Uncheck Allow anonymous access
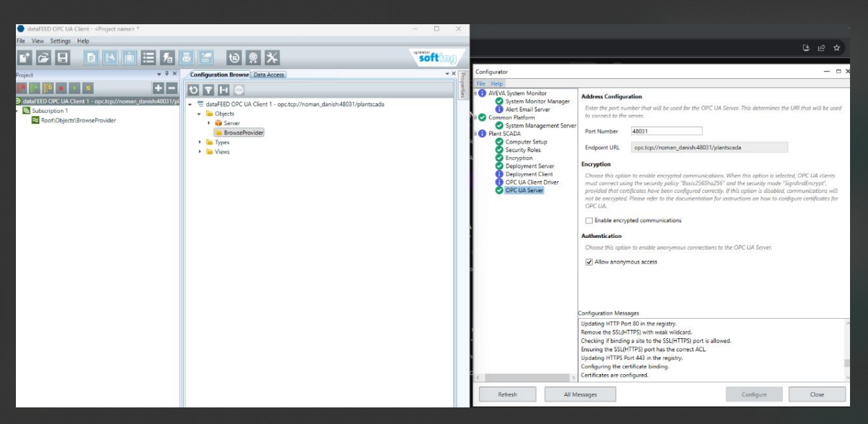 click(589, 262)
